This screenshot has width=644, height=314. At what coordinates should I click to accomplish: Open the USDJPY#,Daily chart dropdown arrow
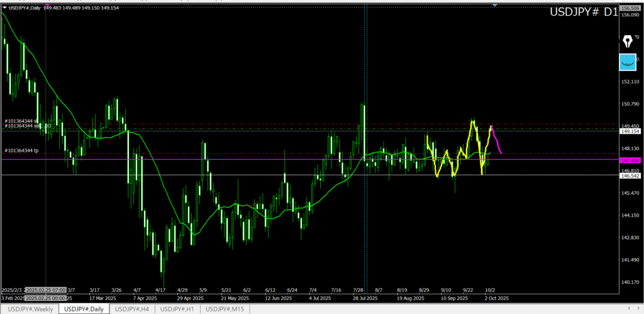click(x=4, y=8)
